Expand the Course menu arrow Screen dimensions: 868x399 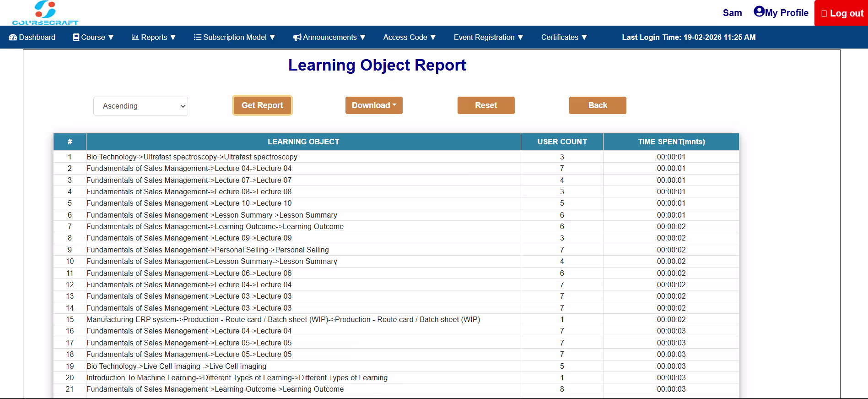coord(111,37)
